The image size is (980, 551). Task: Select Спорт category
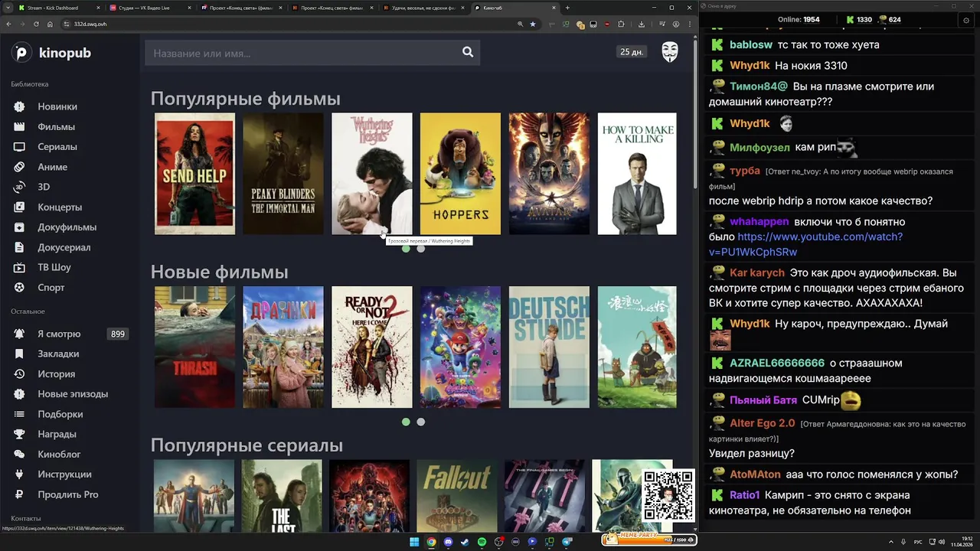click(51, 288)
